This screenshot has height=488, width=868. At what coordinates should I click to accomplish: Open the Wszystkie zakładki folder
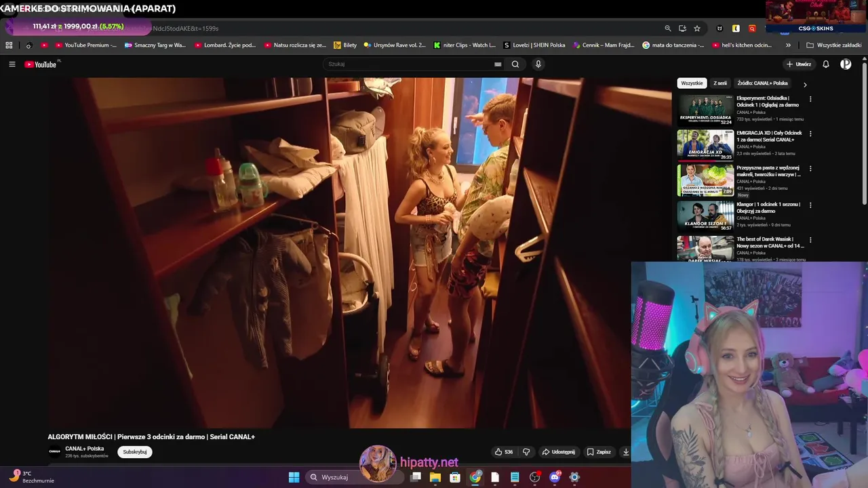(x=833, y=45)
